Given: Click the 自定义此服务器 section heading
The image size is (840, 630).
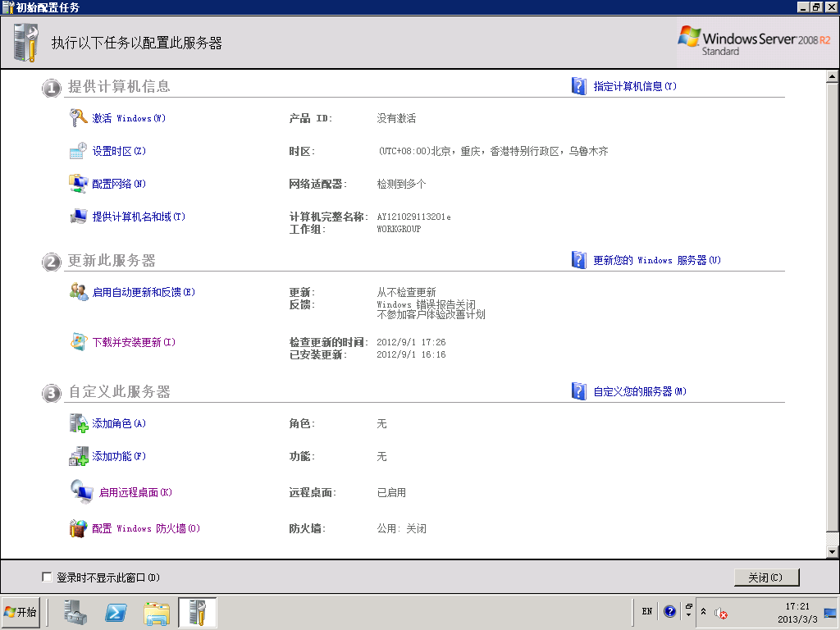Looking at the screenshot, I should click(x=119, y=391).
